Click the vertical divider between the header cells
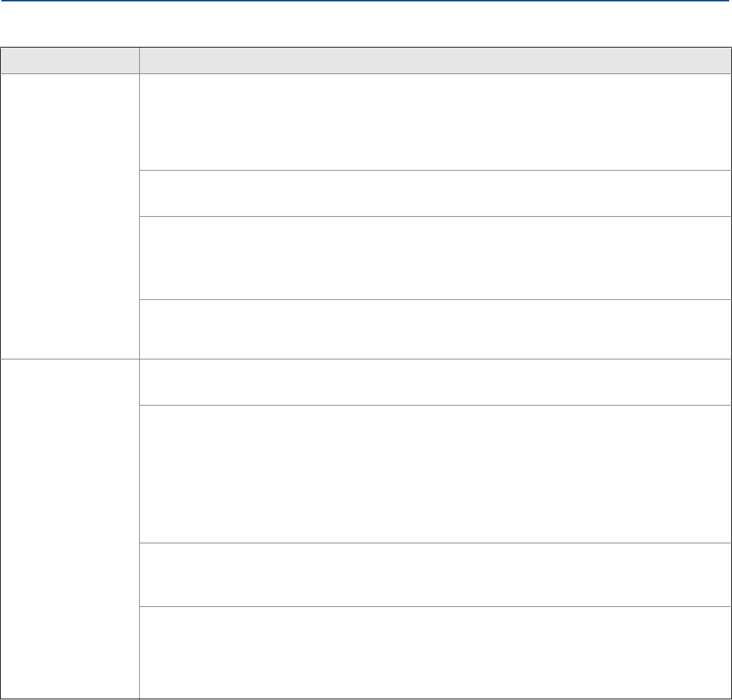The height and width of the screenshot is (700, 732). click(139, 61)
